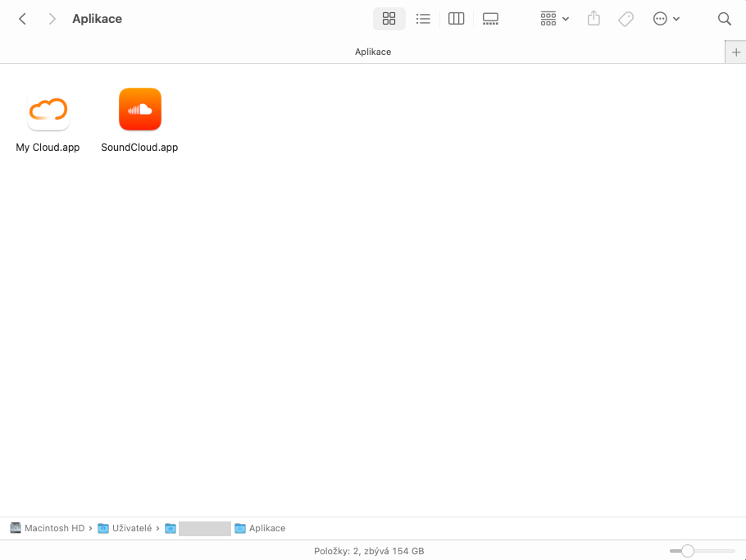Screen dimensions: 746x560
Task: Select the SoundCloud app icon
Action: pyautogui.click(x=140, y=109)
